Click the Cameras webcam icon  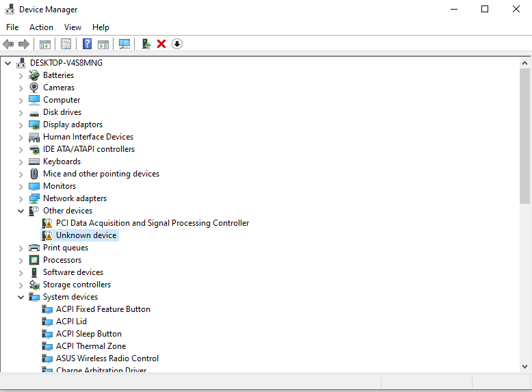(34, 88)
